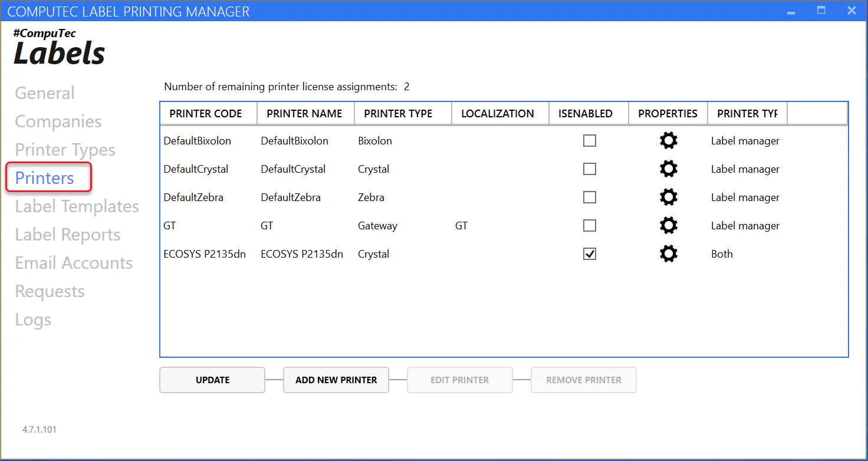Navigate to Email Accounts
Viewport: 868px width, 461px height.
click(x=74, y=263)
